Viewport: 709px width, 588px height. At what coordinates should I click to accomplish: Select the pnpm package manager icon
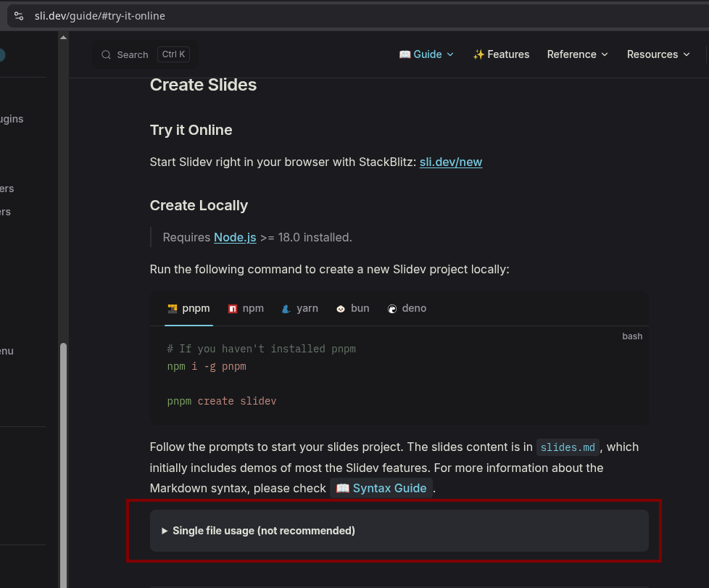(x=172, y=308)
